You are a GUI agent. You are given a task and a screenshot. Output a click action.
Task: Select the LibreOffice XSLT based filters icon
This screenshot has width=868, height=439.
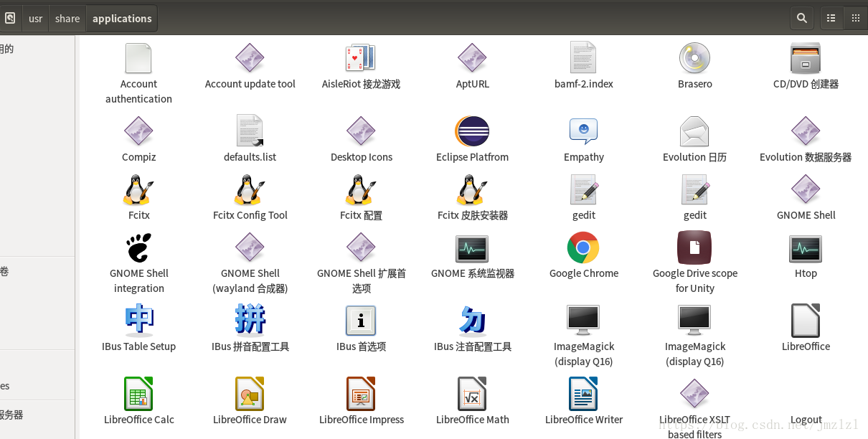tap(694, 394)
